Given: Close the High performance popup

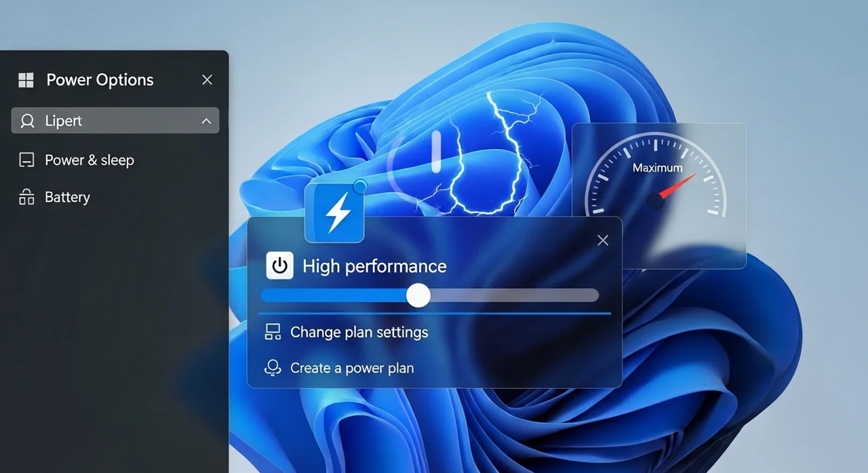Looking at the screenshot, I should pyautogui.click(x=602, y=241).
